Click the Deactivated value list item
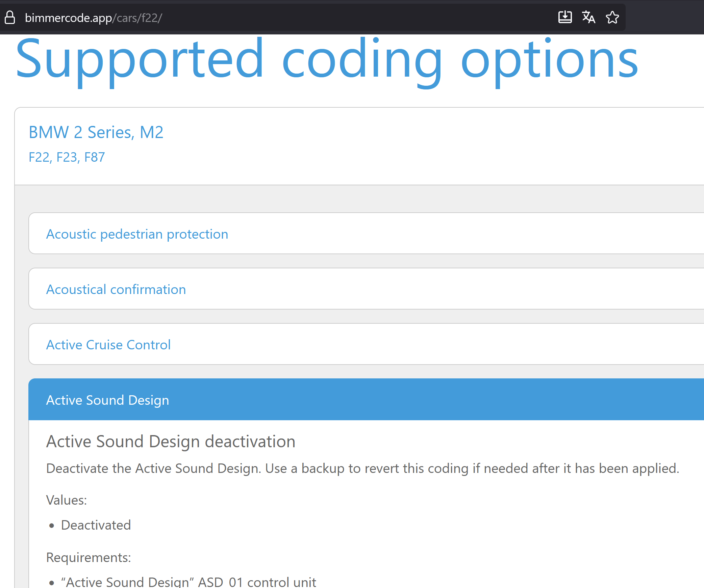 [96, 525]
